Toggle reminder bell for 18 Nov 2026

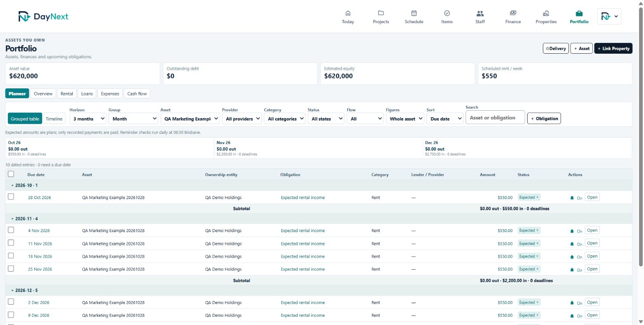(572, 257)
